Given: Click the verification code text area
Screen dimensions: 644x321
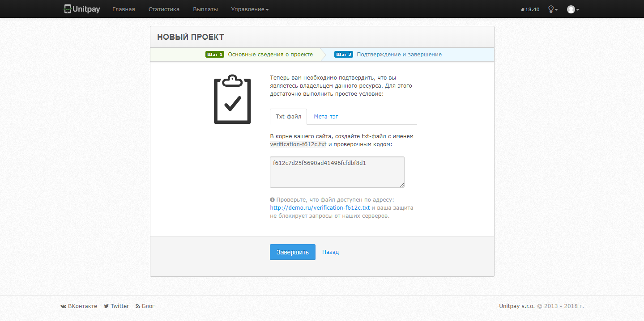Looking at the screenshot, I should [x=337, y=172].
